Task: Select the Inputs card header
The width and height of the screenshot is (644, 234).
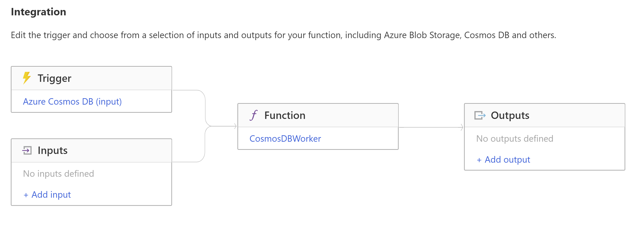Action: pos(91,151)
